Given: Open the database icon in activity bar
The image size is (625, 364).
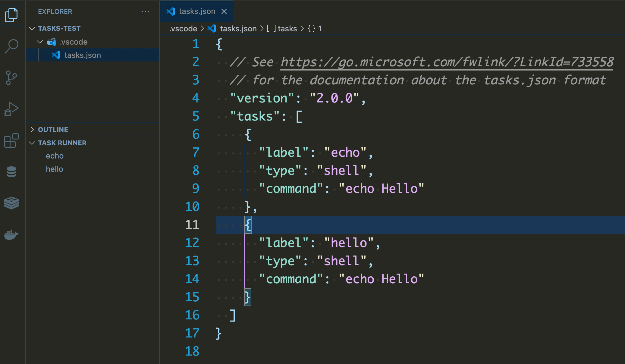Looking at the screenshot, I should [11, 172].
